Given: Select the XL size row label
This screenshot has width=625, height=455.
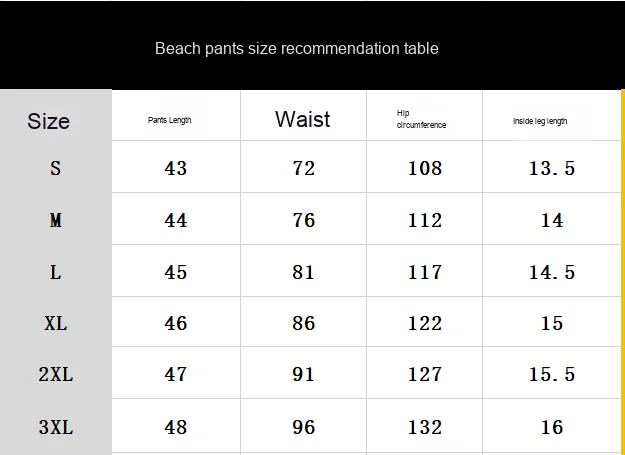Looking at the screenshot, I should pos(56,323).
